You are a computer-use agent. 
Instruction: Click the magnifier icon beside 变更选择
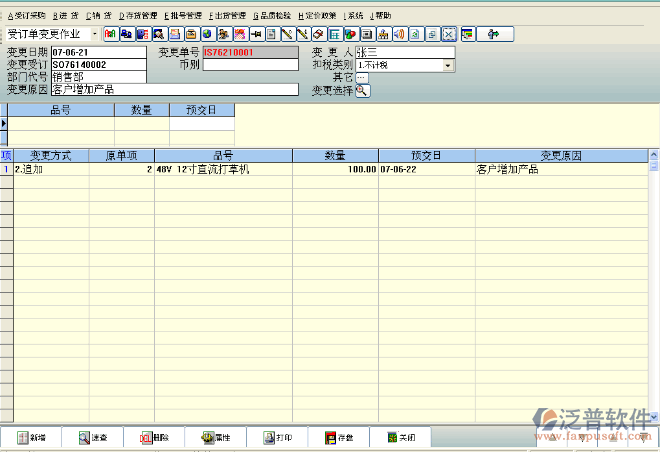[362, 91]
